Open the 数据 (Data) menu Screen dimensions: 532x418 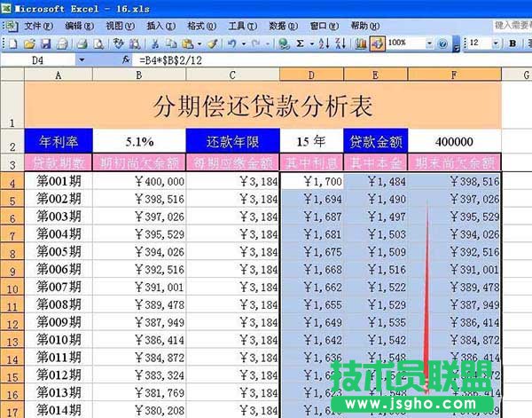[284, 26]
